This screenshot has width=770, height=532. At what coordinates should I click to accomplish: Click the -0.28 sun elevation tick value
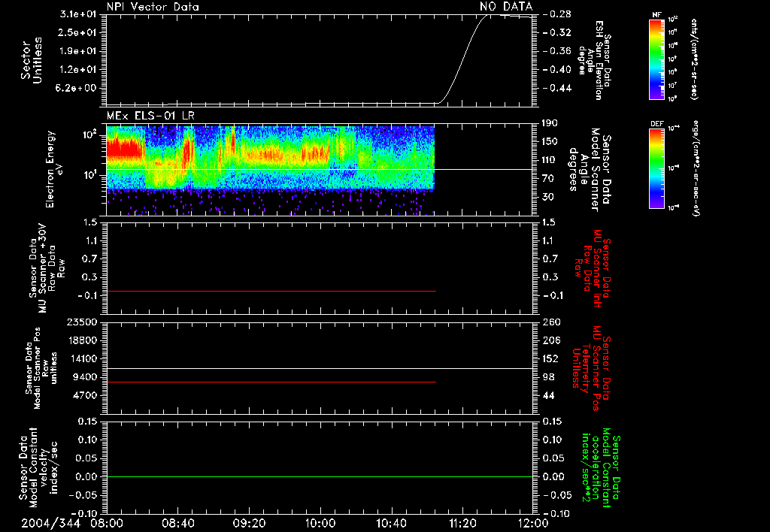coord(557,14)
